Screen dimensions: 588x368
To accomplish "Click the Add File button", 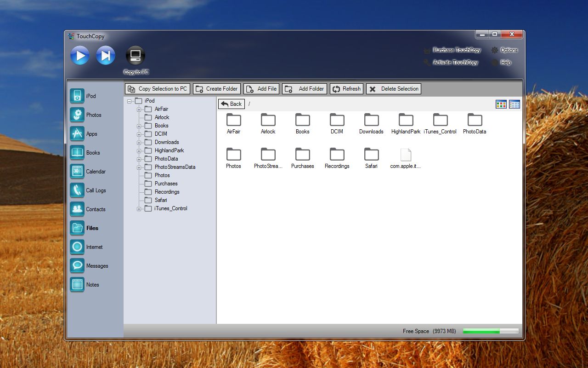I will point(261,89).
